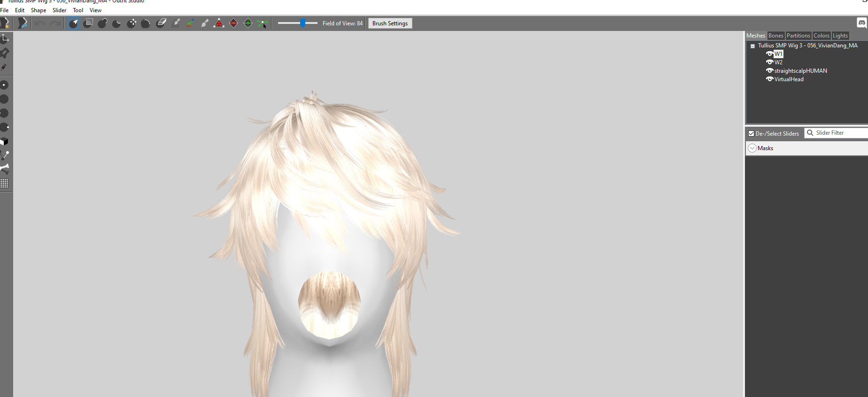Open the Shape menu

click(39, 10)
